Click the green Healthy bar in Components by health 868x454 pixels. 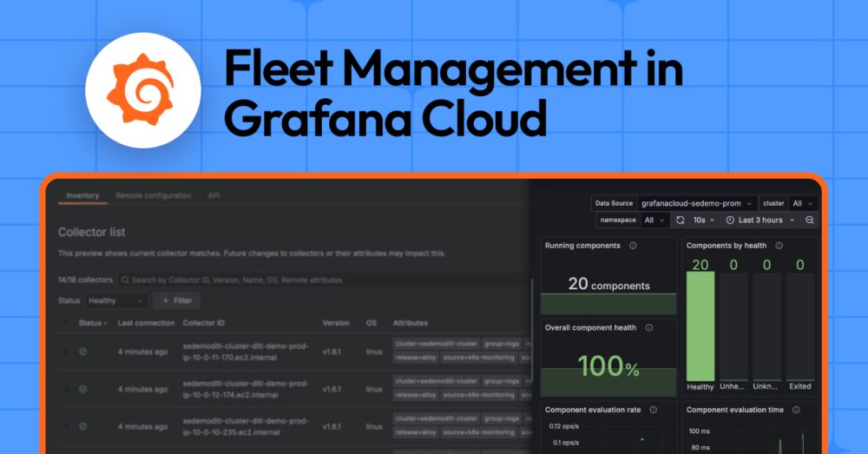coord(700,326)
